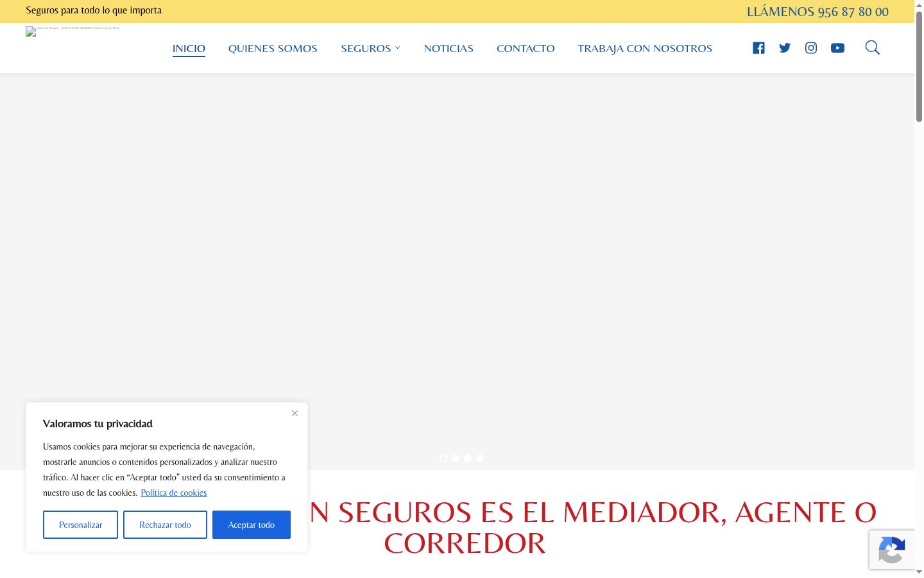Go to the Inicio menu item
The height and width of the screenshot is (578, 924).
pyautogui.click(x=189, y=48)
